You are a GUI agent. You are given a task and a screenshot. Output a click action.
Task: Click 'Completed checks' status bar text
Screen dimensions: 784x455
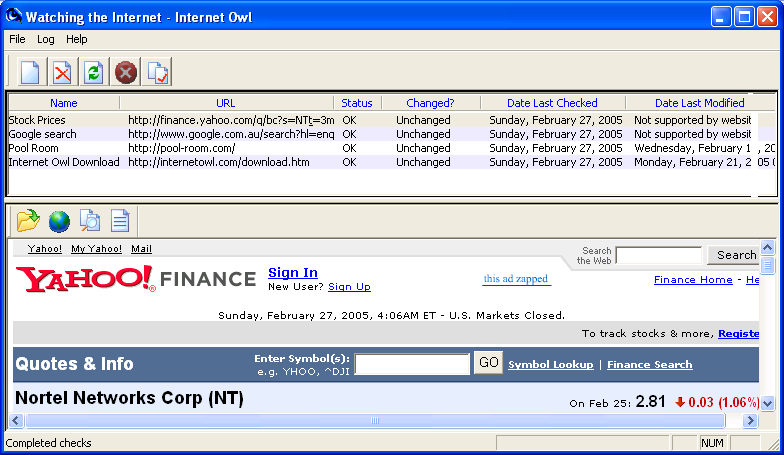48,443
